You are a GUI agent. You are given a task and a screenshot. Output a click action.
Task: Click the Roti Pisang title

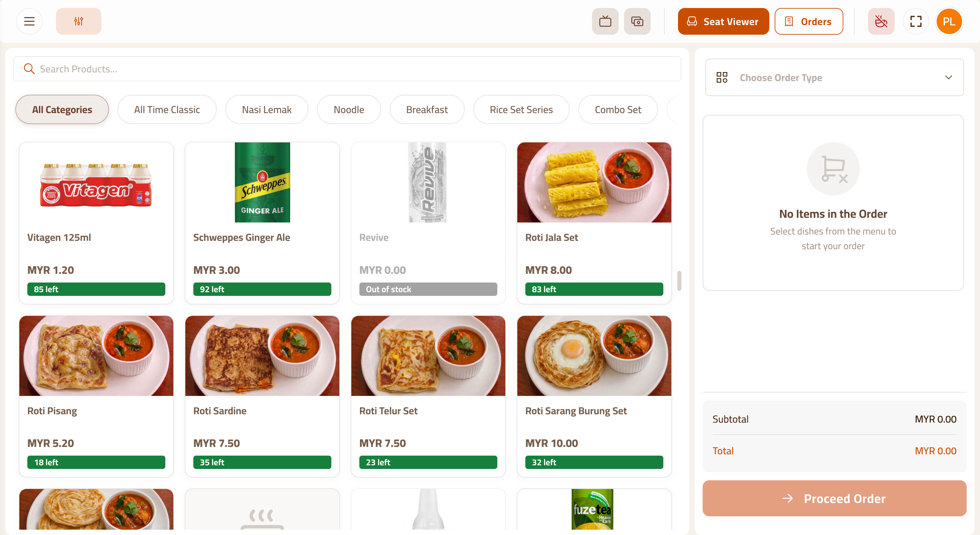point(52,411)
